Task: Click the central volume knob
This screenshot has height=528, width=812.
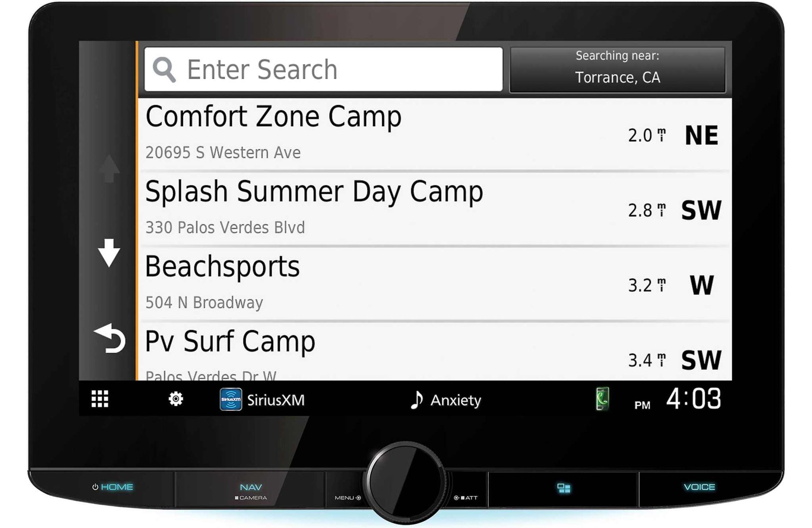Action: (406, 482)
